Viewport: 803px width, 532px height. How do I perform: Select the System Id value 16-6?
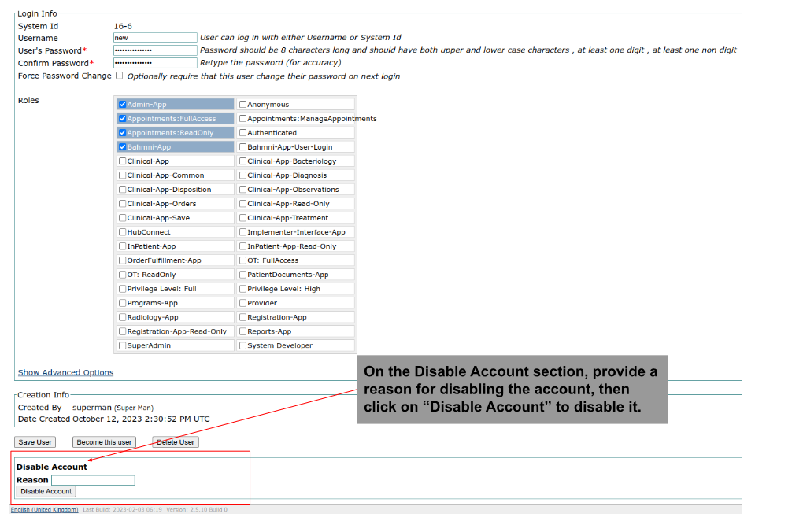click(x=123, y=26)
